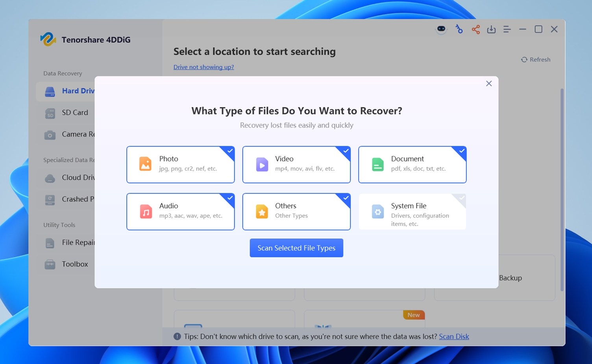This screenshot has width=592, height=364.
Task: Click the Scan Disk link in the tips bar
Action: (x=453, y=336)
